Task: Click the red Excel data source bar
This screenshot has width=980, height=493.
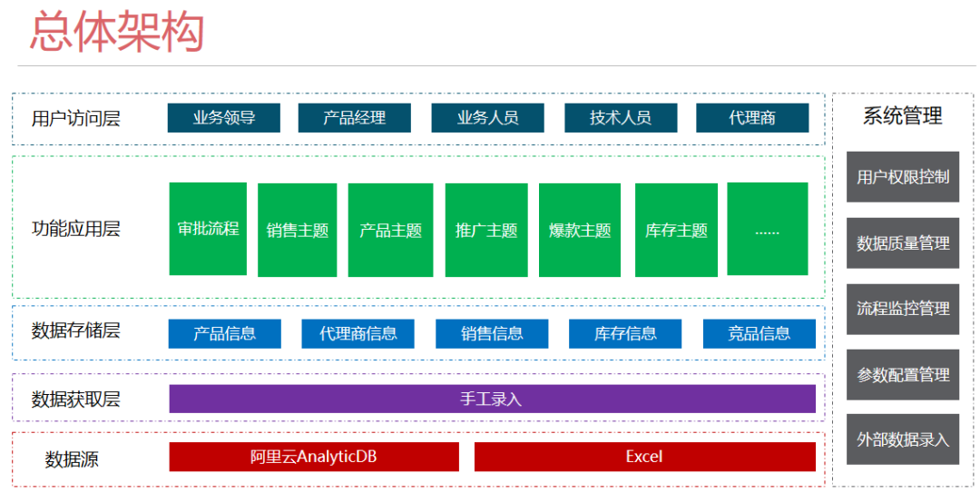Action: 644,457
